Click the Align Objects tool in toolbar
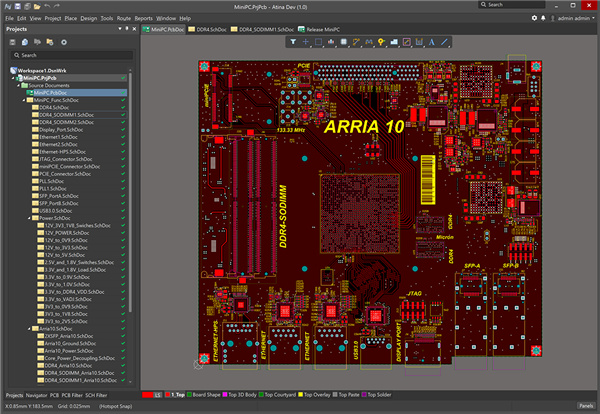 click(x=330, y=42)
